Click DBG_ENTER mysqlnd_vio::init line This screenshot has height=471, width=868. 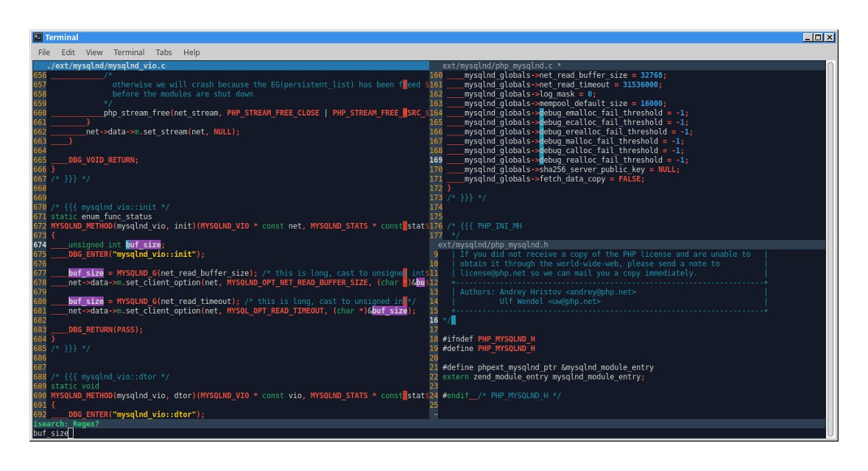coord(137,254)
